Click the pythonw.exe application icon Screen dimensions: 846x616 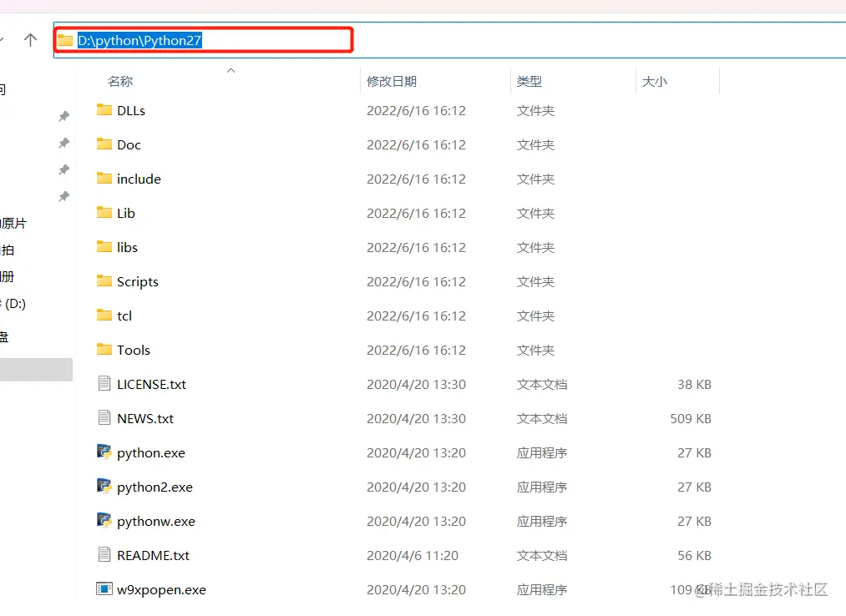[104, 520]
